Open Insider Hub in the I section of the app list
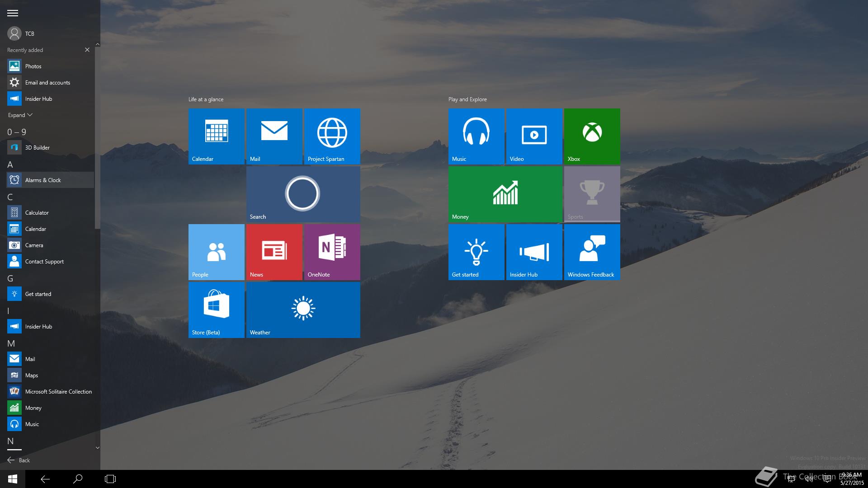The width and height of the screenshot is (868, 488). pos(50,326)
